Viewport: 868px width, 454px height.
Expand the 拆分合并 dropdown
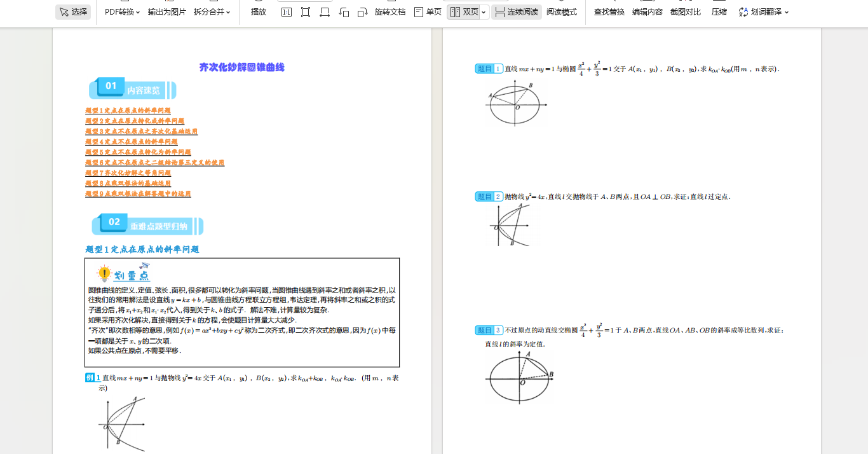pyautogui.click(x=212, y=12)
